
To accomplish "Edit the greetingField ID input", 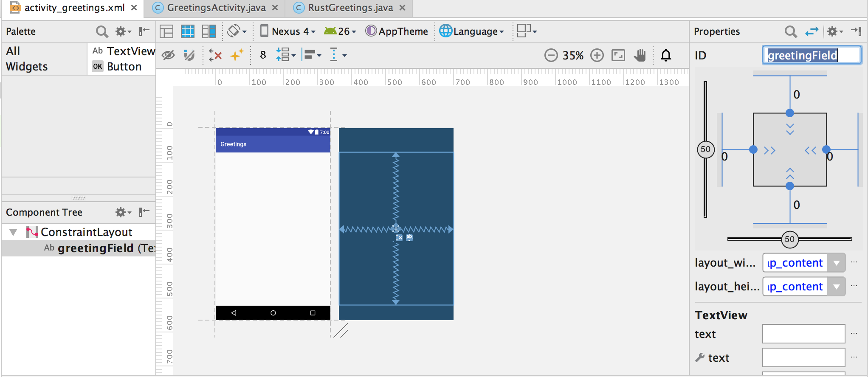I will [x=812, y=55].
